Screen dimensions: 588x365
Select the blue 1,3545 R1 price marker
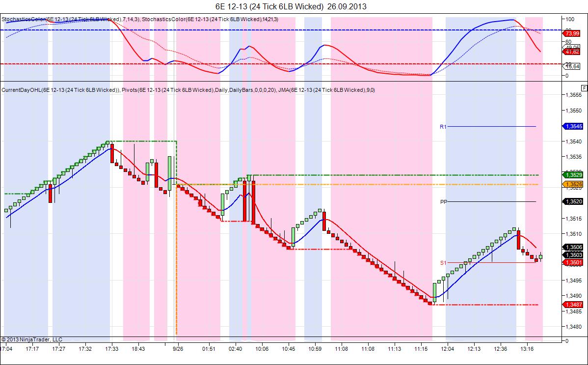pyautogui.click(x=573, y=127)
